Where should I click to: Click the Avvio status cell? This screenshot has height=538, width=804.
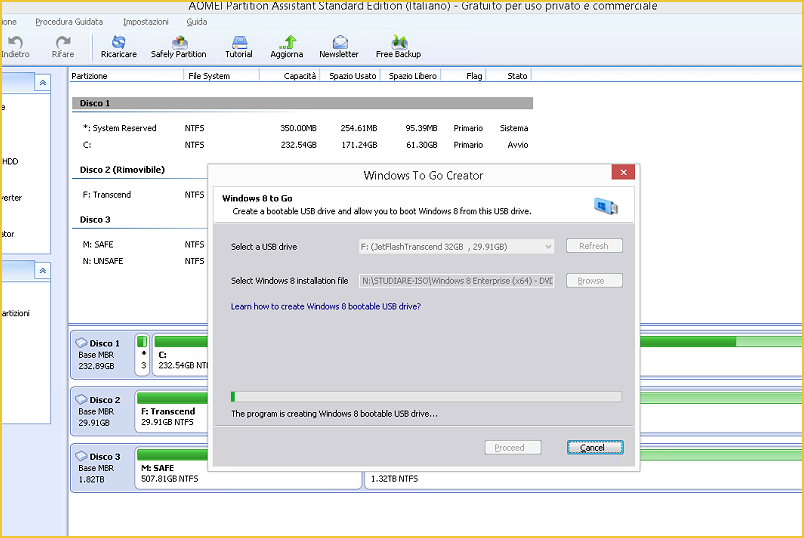click(517, 145)
